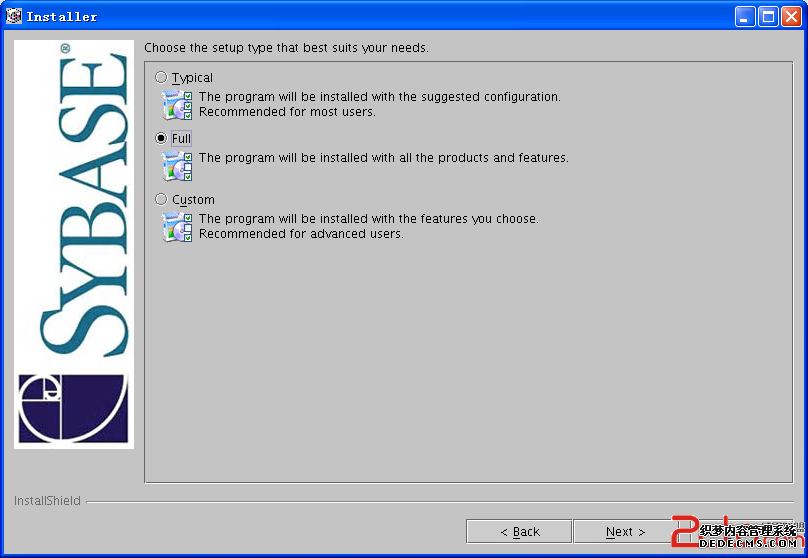Pick the Custom setup radio button
The image size is (808, 558).
(161, 200)
